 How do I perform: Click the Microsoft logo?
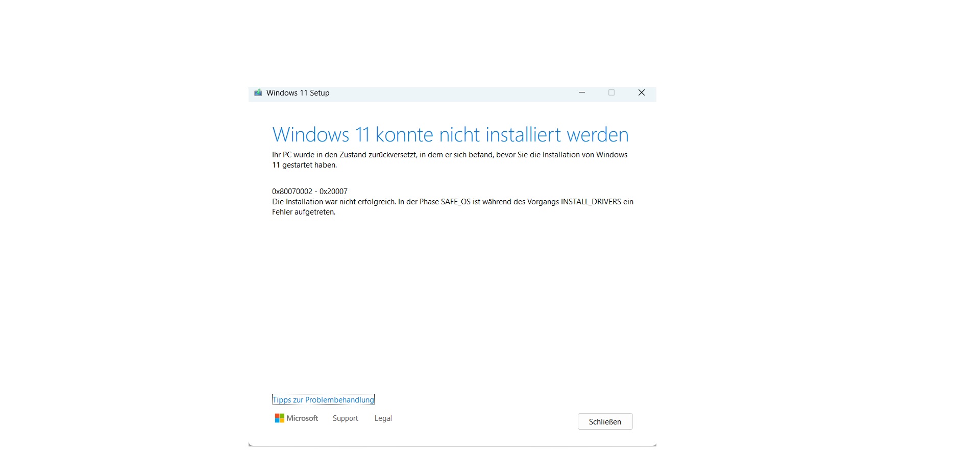coord(297,418)
